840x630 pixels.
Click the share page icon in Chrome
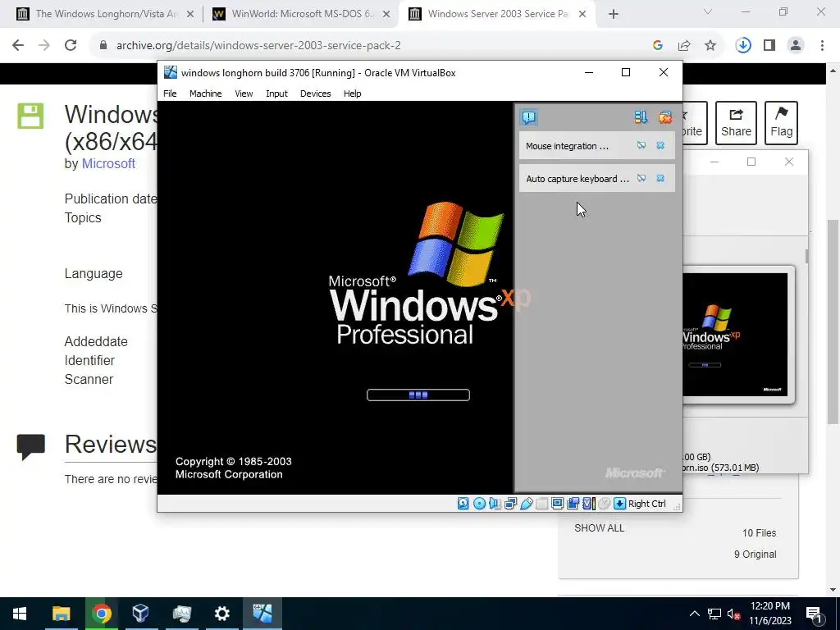pos(684,46)
